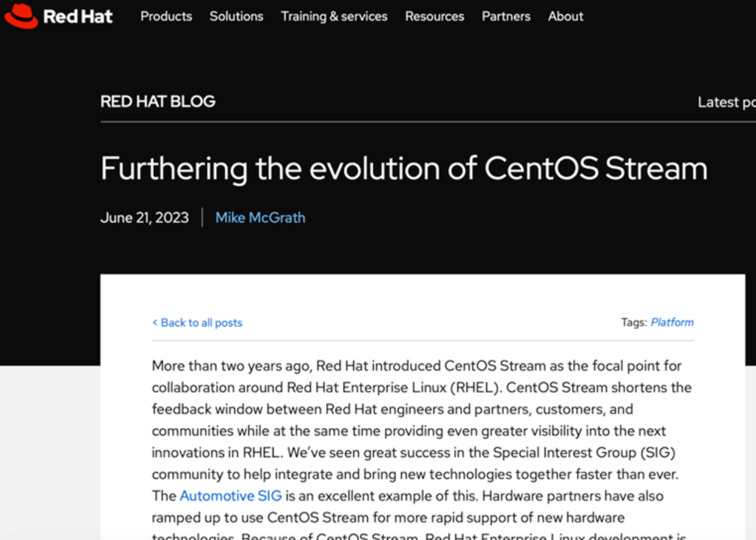
Task: Go to the RED HAT BLOG heading link
Action: click(x=158, y=101)
